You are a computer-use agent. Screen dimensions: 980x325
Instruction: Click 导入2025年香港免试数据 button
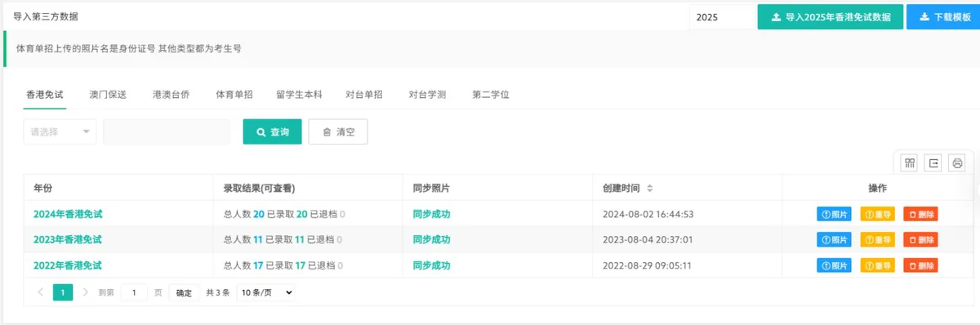[830, 16]
